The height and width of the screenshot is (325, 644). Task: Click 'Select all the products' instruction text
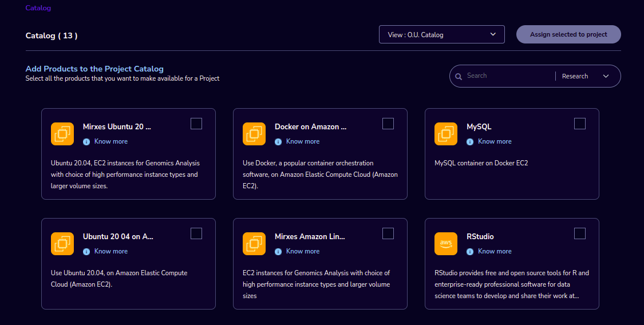(x=123, y=78)
